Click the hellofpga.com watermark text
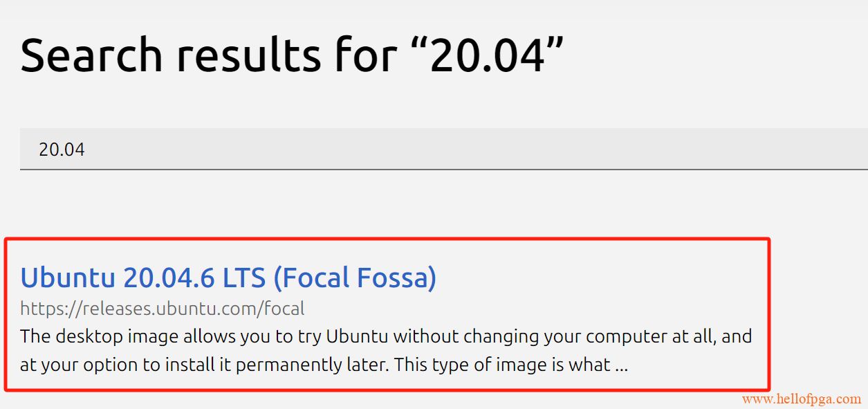868x409 pixels. tap(802, 399)
